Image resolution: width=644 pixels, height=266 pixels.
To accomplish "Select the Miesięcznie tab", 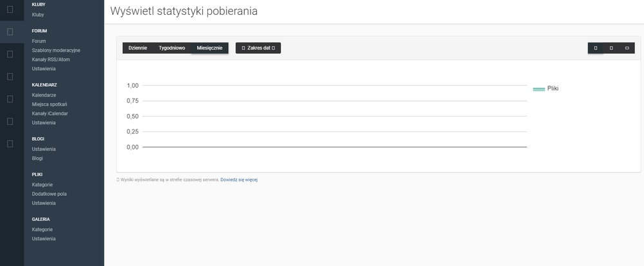I will coord(209,48).
